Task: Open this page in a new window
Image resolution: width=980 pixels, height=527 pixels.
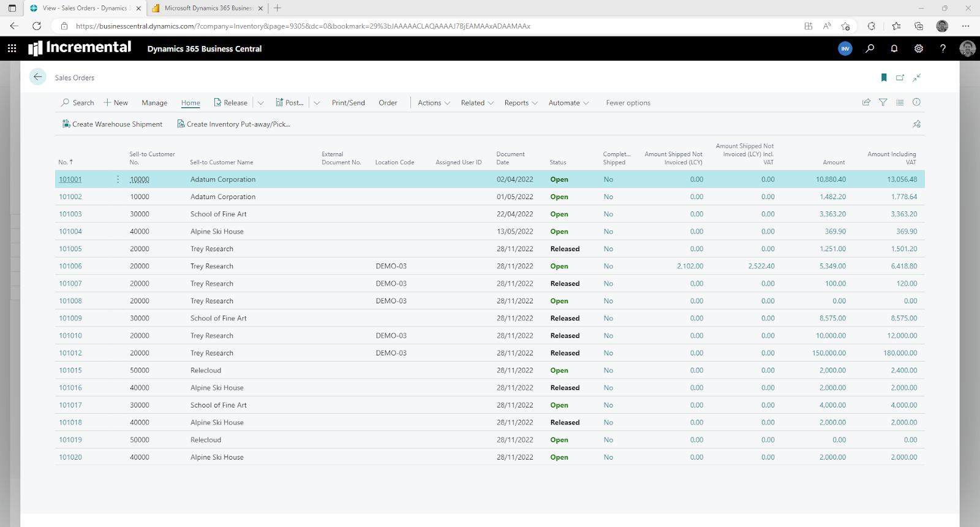Action: pyautogui.click(x=900, y=77)
